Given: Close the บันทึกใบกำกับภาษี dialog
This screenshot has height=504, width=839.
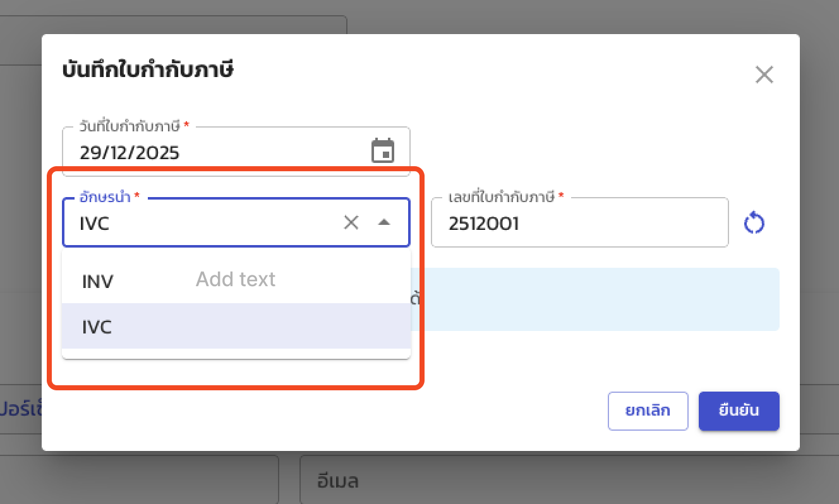Looking at the screenshot, I should click(x=764, y=75).
